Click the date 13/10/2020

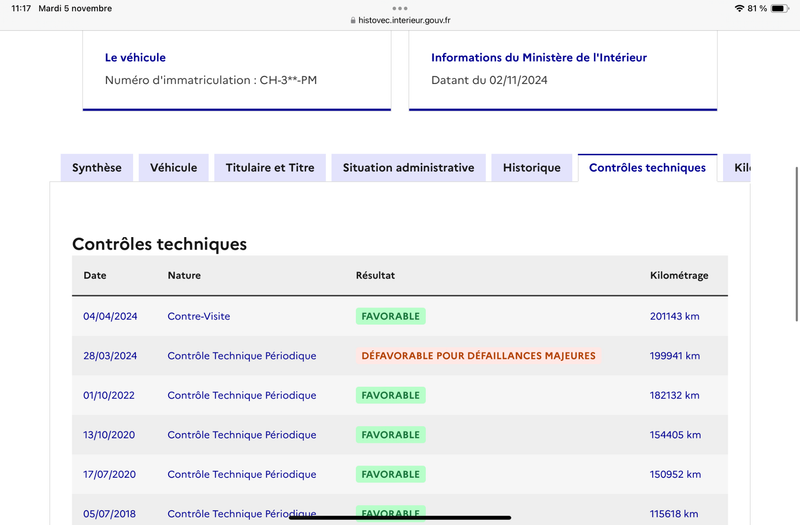pos(109,435)
